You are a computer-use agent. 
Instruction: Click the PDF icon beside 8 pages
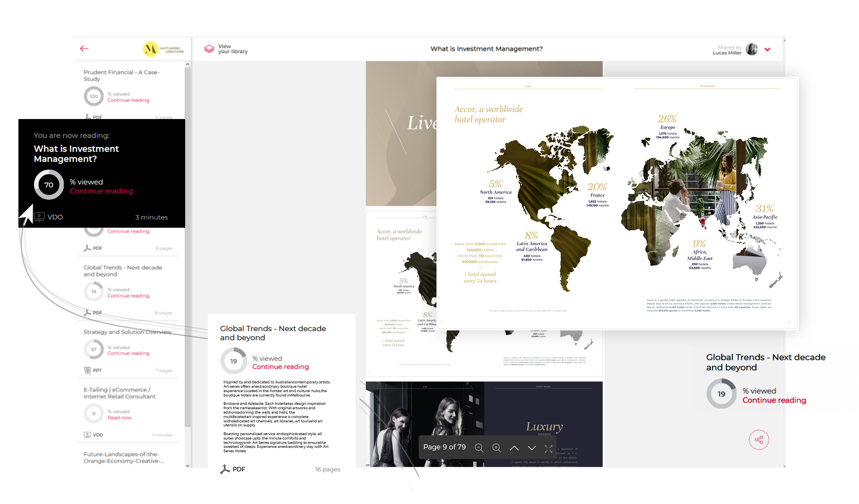(87, 248)
